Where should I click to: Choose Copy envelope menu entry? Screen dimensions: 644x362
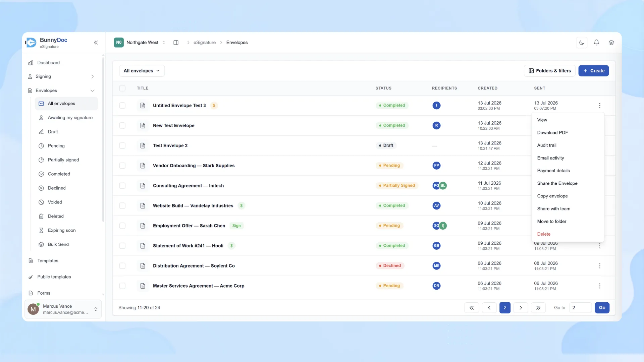pos(568,196)
